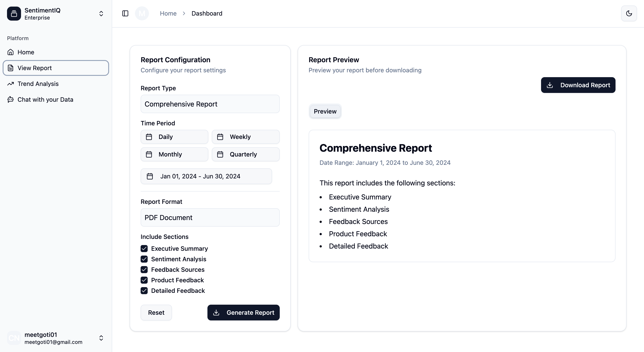Choose the Quarterly time period
This screenshot has height=352, width=644.
pyautogui.click(x=246, y=154)
